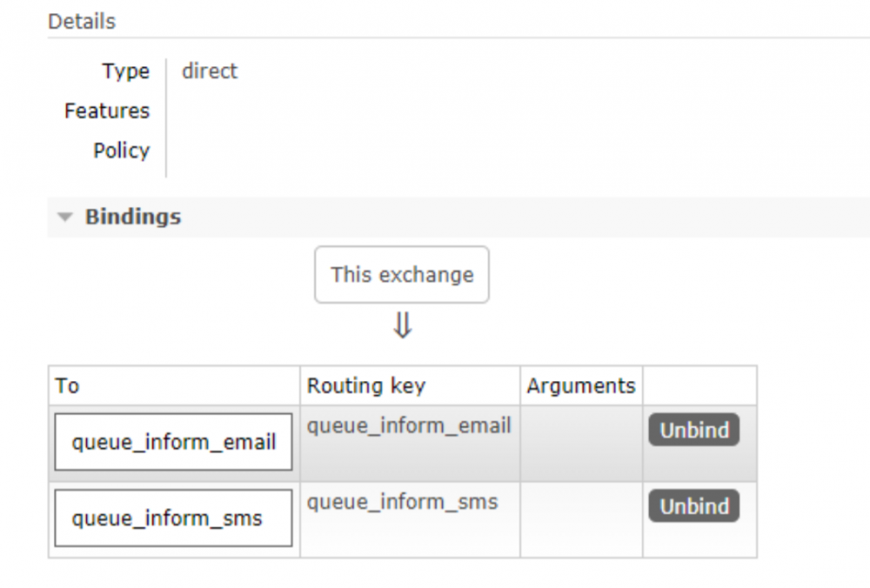
Task: Click the This exchange box
Action: [402, 274]
